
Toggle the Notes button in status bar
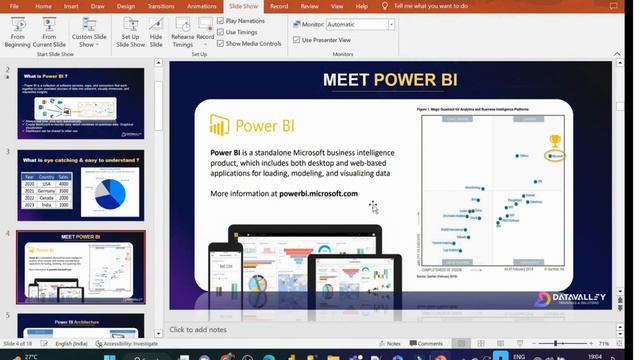click(x=390, y=344)
